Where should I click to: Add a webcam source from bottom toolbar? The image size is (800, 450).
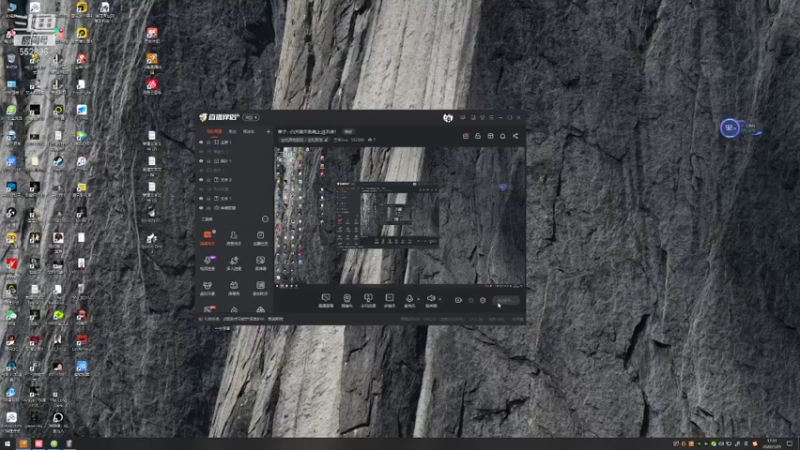[x=347, y=300]
